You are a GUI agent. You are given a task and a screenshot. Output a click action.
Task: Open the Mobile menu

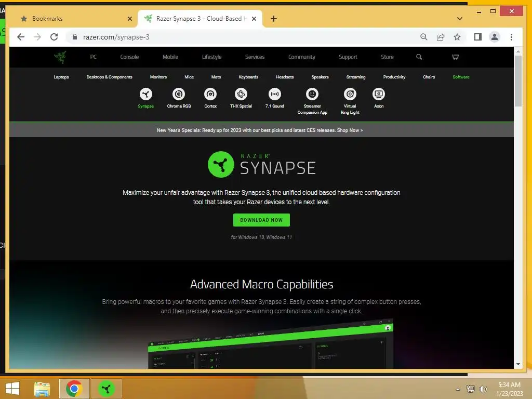pyautogui.click(x=170, y=57)
